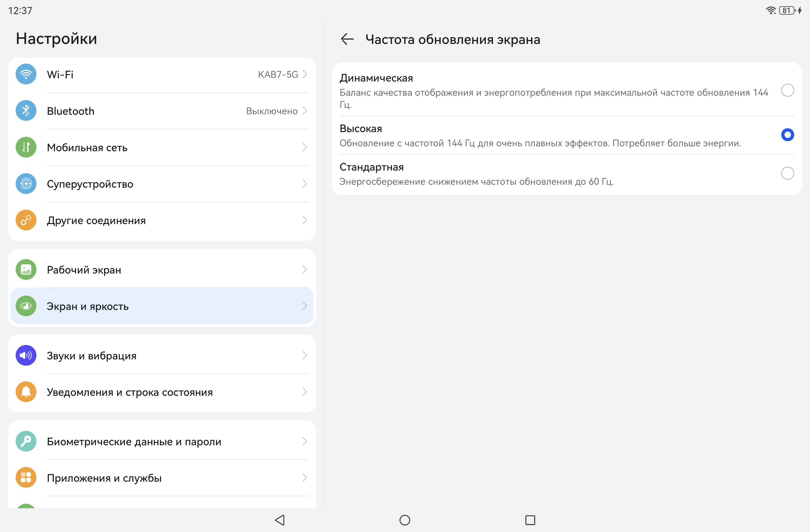Viewport: 810px width, 532px height.
Task: Open the Экран и яркость menu item
Action: point(162,306)
